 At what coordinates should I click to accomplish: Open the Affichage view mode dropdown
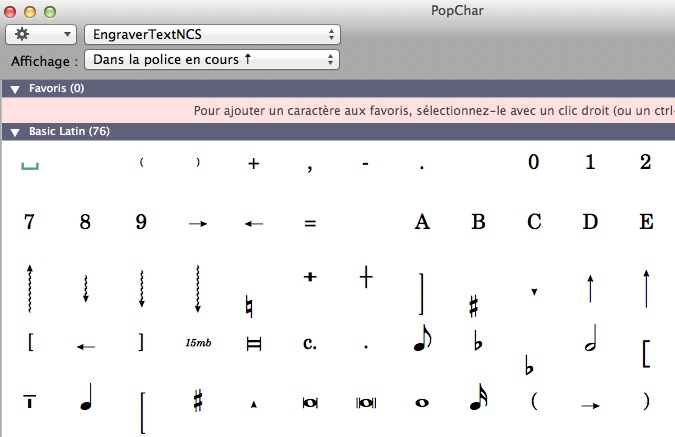click(211, 60)
